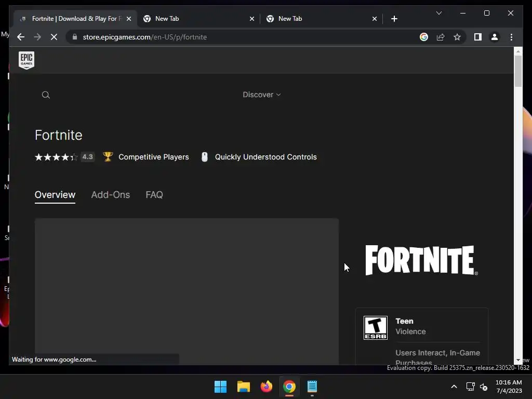Viewport: 532px width, 399px height.
Task: Click the Teen rating text
Action: coord(404,321)
